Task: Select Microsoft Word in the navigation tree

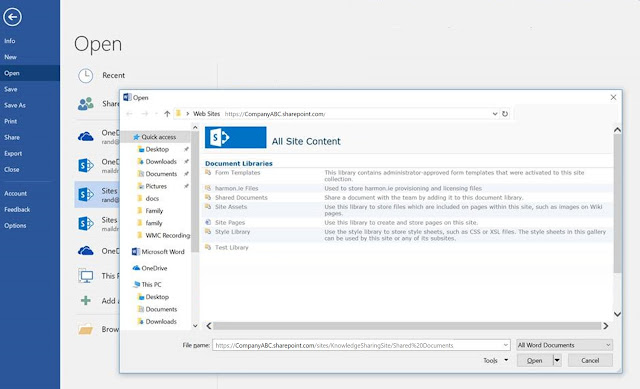Action: click(x=162, y=252)
